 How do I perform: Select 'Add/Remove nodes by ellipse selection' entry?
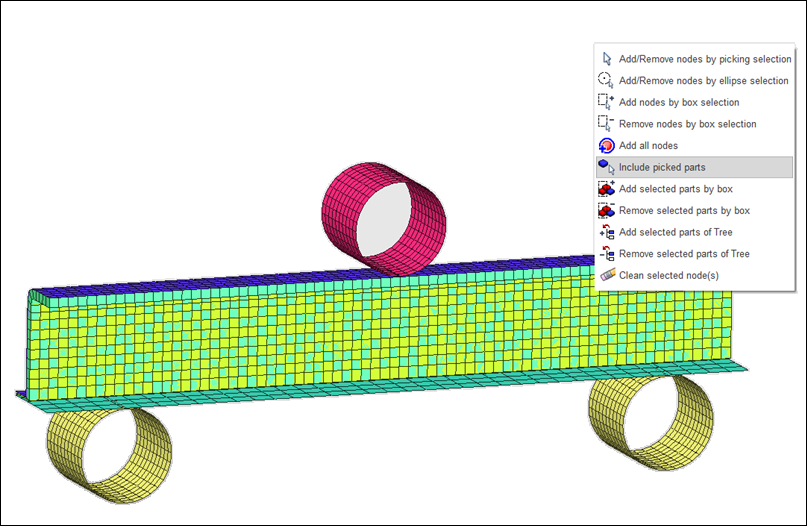click(703, 81)
